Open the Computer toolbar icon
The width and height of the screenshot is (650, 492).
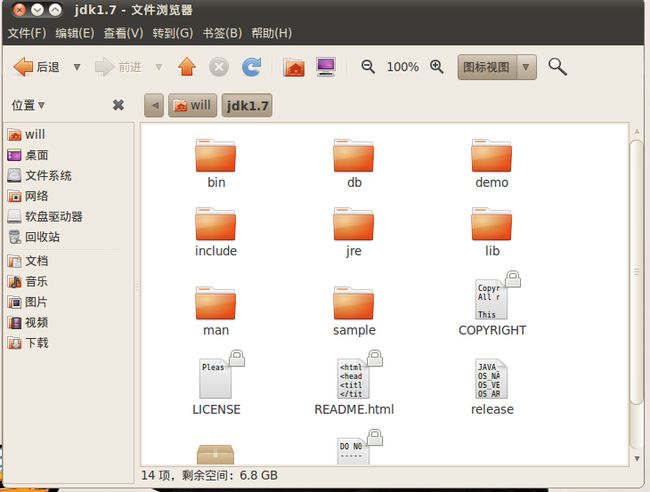(326, 67)
